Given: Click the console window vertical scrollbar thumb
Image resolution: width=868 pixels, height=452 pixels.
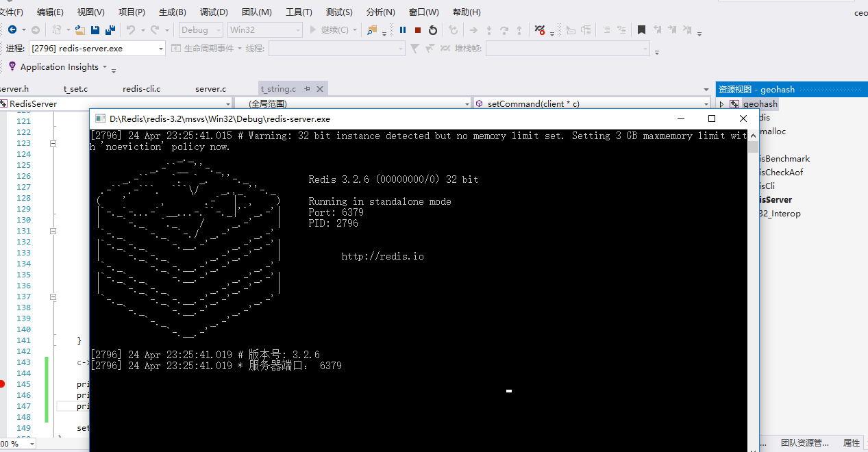Looking at the screenshot, I should (753, 147).
